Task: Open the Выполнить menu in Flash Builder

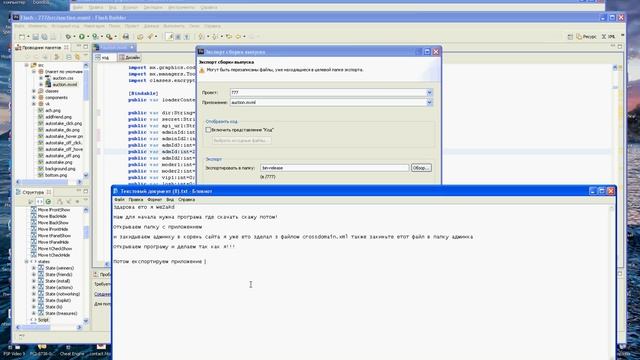Action: tap(174, 26)
